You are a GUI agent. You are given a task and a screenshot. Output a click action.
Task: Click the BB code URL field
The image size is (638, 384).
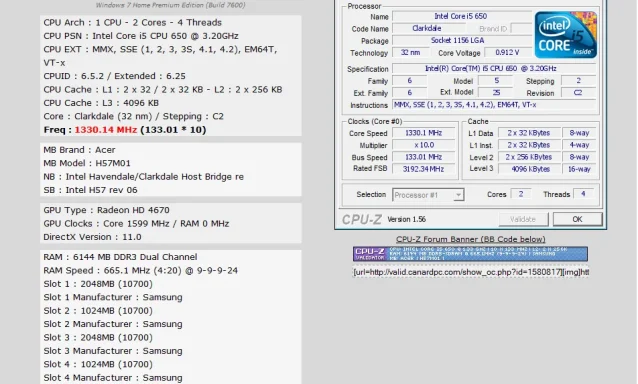[x=470, y=272]
